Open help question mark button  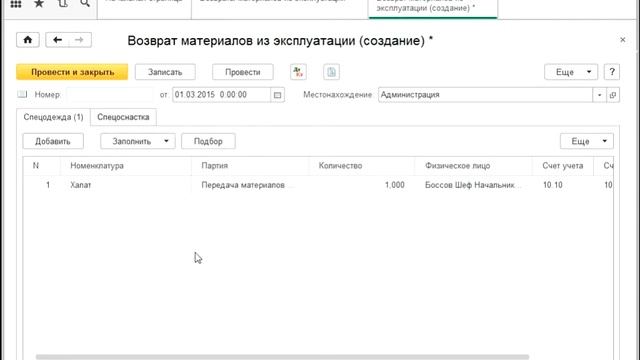coord(612,72)
